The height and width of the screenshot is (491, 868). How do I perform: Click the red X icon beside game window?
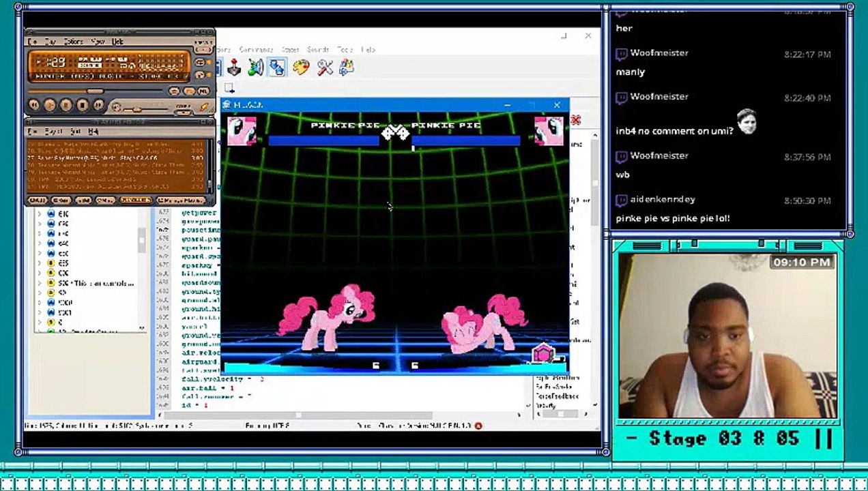575,120
